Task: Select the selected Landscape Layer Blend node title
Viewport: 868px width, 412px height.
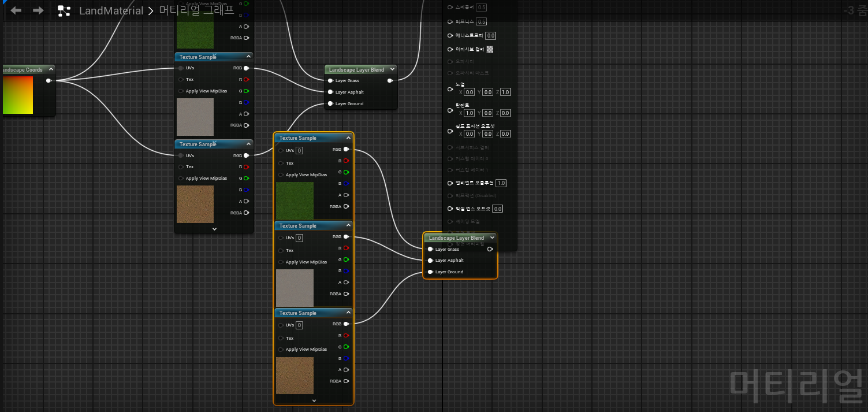Action: pyautogui.click(x=456, y=238)
